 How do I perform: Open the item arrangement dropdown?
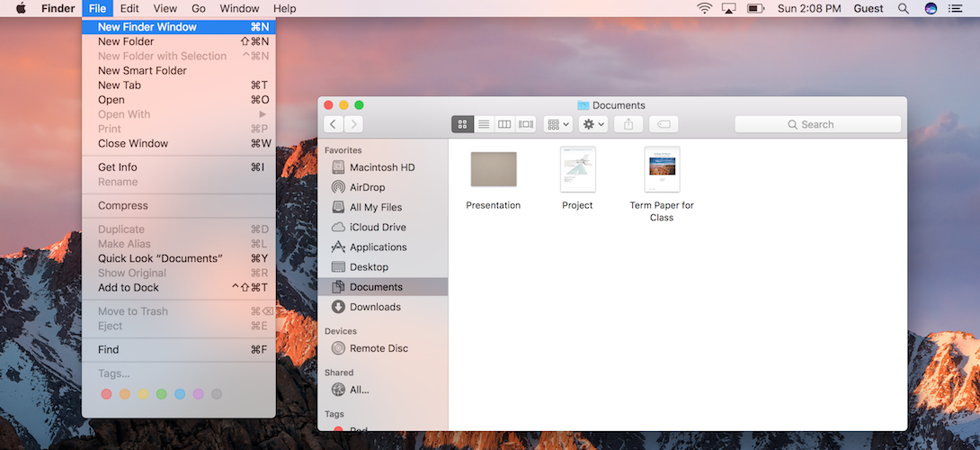click(558, 124)
